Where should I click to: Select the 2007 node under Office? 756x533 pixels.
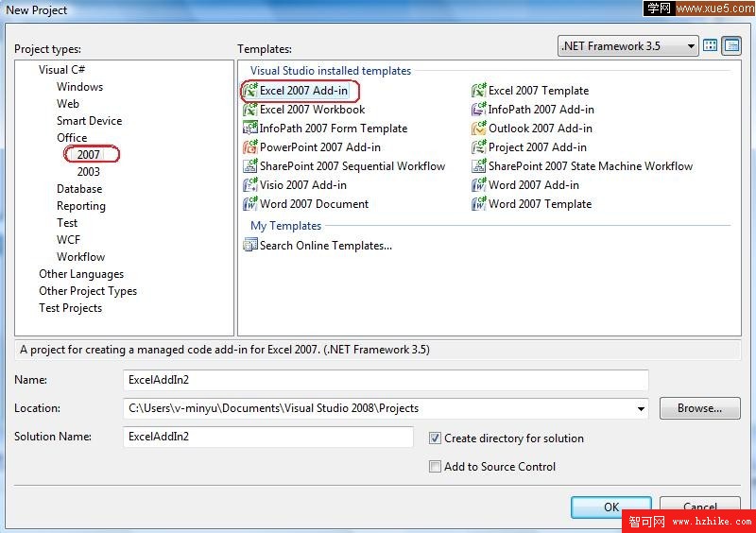click(x=89, y=155)
